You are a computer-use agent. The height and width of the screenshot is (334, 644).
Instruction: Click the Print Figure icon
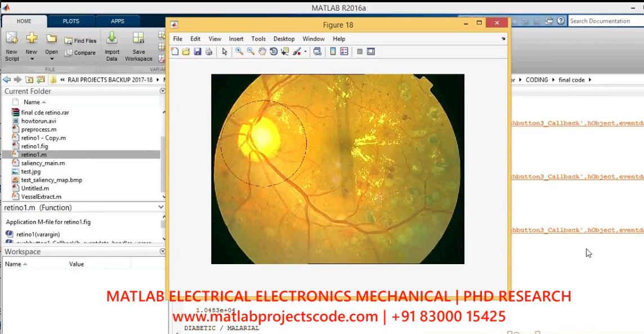(208, 51)
